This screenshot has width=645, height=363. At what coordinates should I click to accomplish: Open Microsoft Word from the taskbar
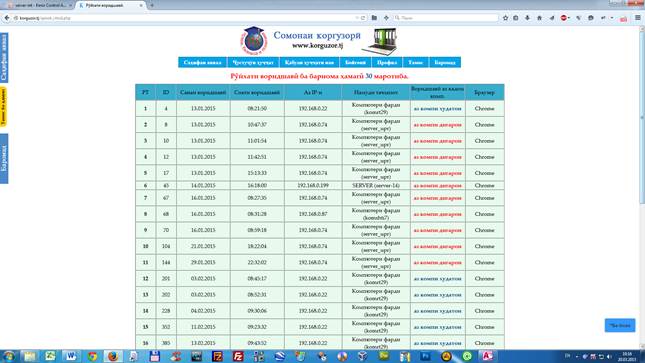pyautogui.click(x=71, y=356)
